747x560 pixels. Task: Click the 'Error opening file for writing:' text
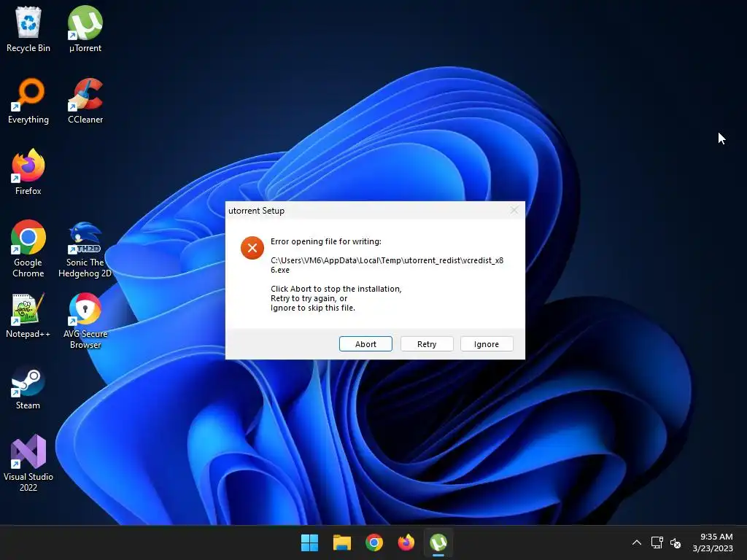[326, 241]
